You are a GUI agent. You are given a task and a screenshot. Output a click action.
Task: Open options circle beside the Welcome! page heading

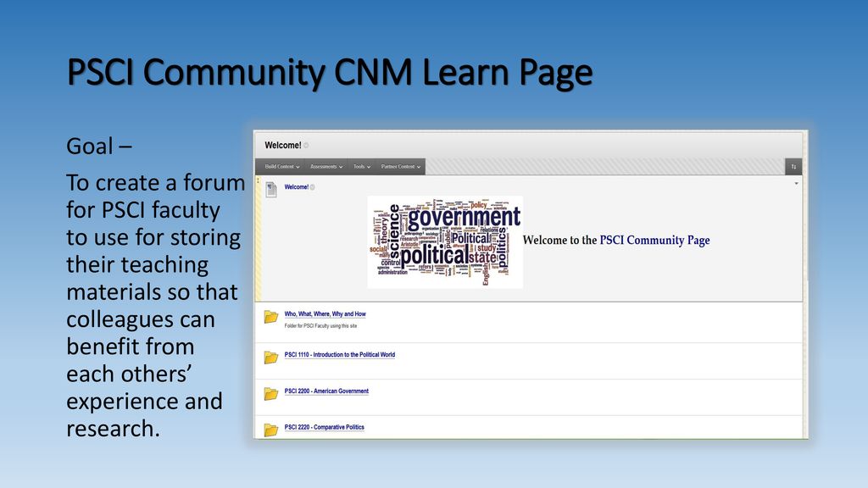[x=306, y=146]
